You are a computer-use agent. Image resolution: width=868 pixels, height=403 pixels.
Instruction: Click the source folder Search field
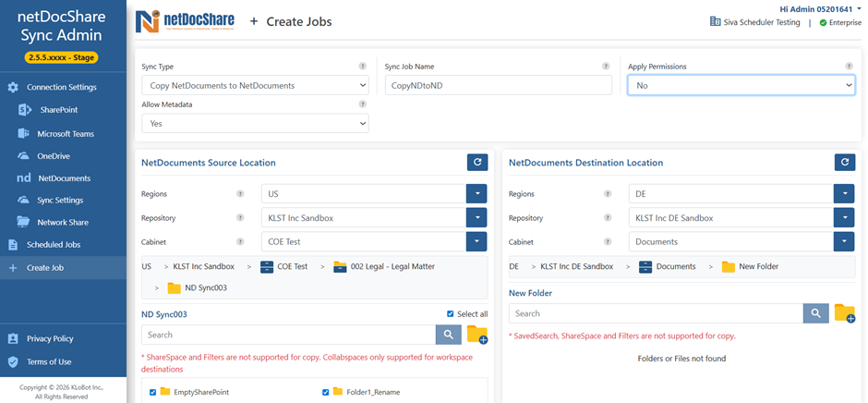point(289,335)
